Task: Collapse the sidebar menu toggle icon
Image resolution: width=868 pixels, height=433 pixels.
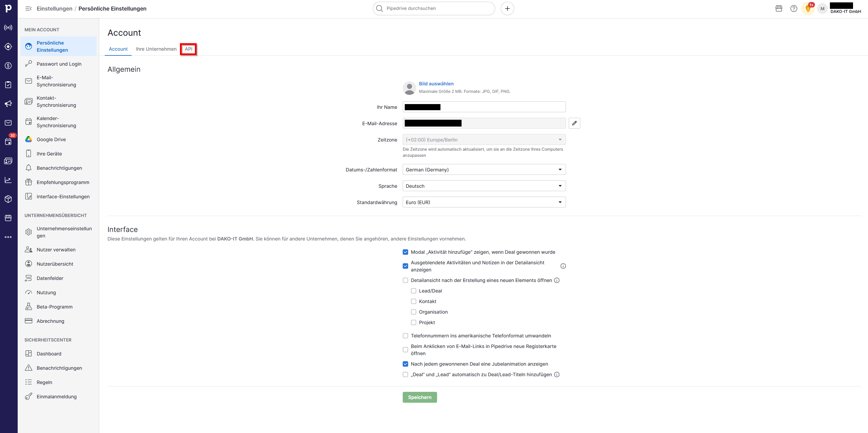Action: (x=29, y=9)
